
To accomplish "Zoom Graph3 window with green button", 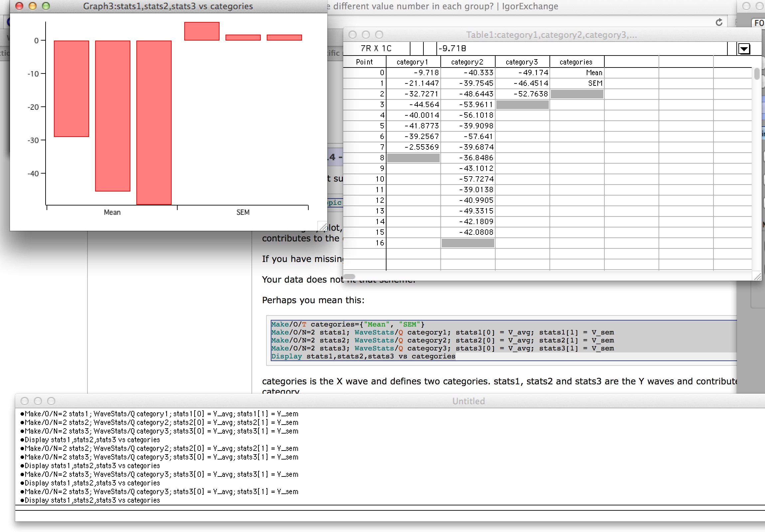I will tap(46, 6).
